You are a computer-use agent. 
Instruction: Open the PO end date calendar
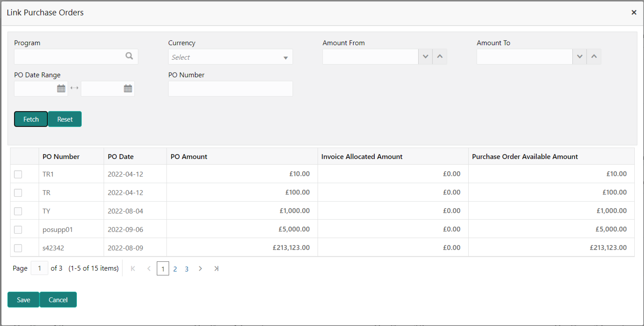128,89
